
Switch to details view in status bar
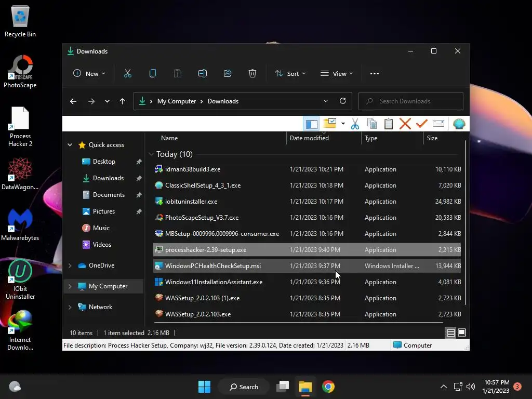[x=450, y=333]
